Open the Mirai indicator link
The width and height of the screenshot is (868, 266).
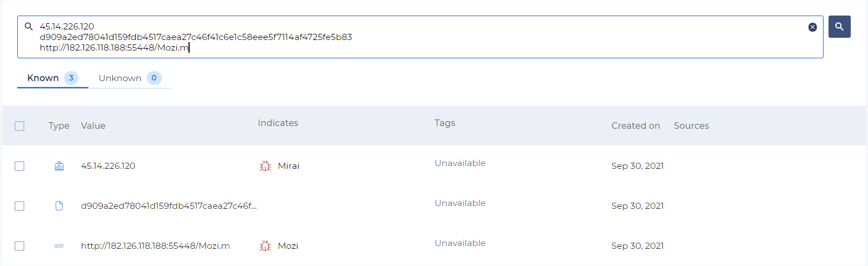(289, 166)
